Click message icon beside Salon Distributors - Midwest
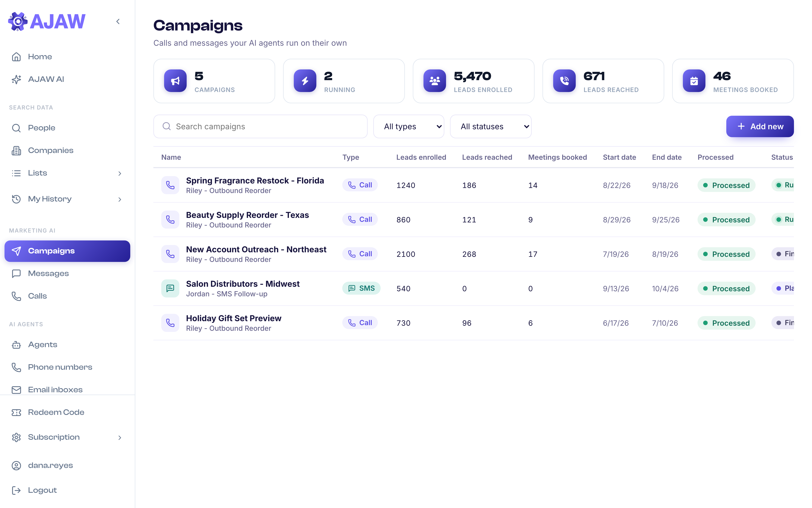Image resolution: width=812 pixels, height=508 pixels. pos(170,288)
